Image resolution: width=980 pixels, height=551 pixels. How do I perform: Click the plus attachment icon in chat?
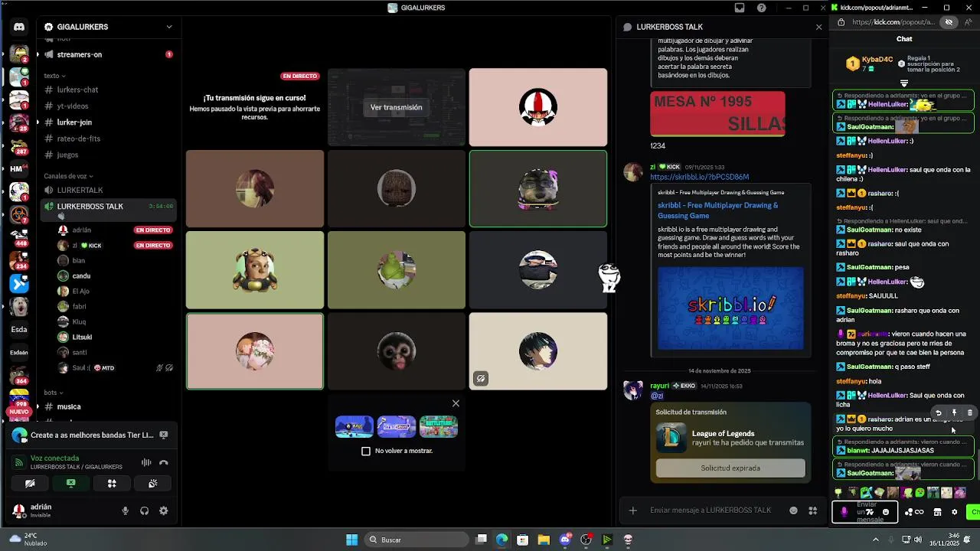pos(633,510)
